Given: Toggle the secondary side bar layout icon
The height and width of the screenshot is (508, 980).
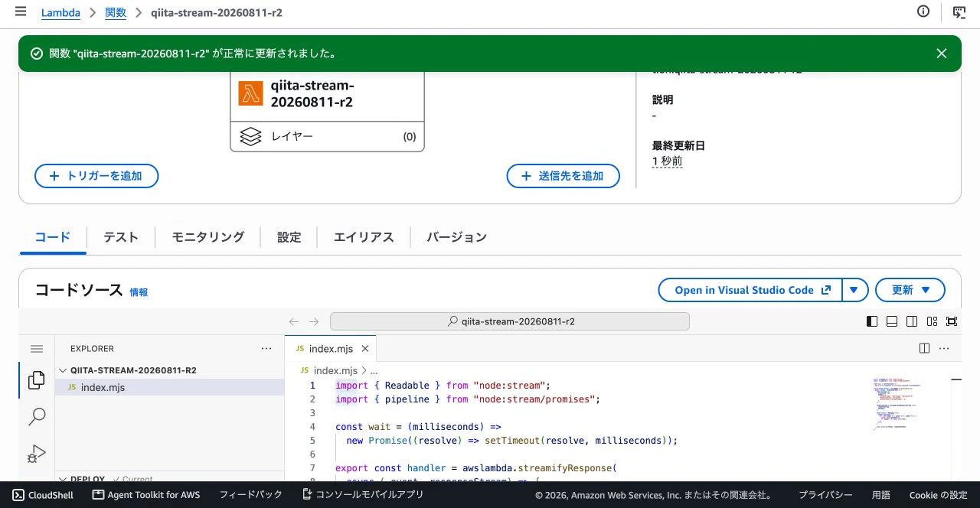Looking at the screenshot, I should 912,321.
